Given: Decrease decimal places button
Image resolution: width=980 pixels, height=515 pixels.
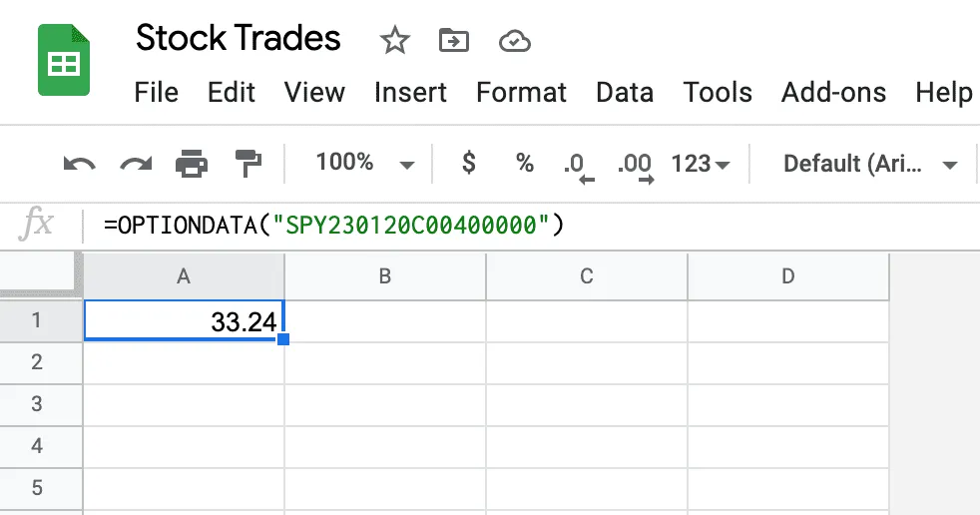Looking at the screenshot, I should 579,167.
